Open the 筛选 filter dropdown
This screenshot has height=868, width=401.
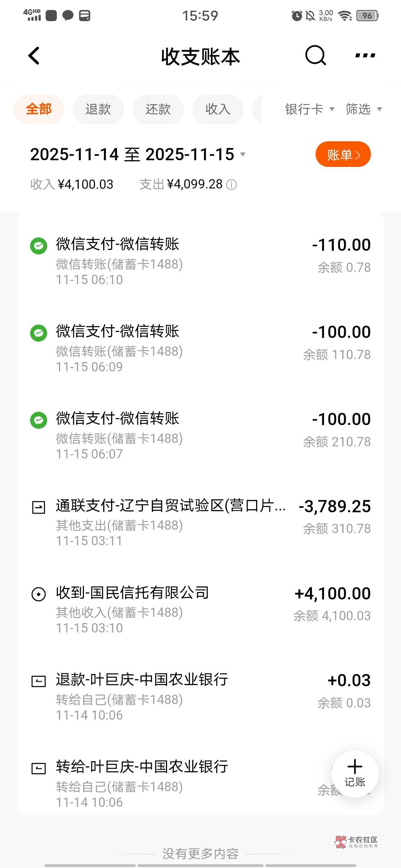(x=363, y=109)
